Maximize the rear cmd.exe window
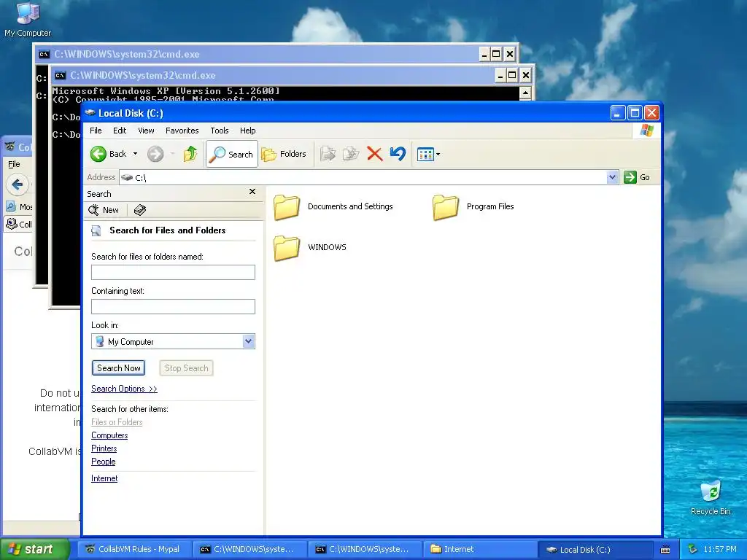 (x=496, y=54)
